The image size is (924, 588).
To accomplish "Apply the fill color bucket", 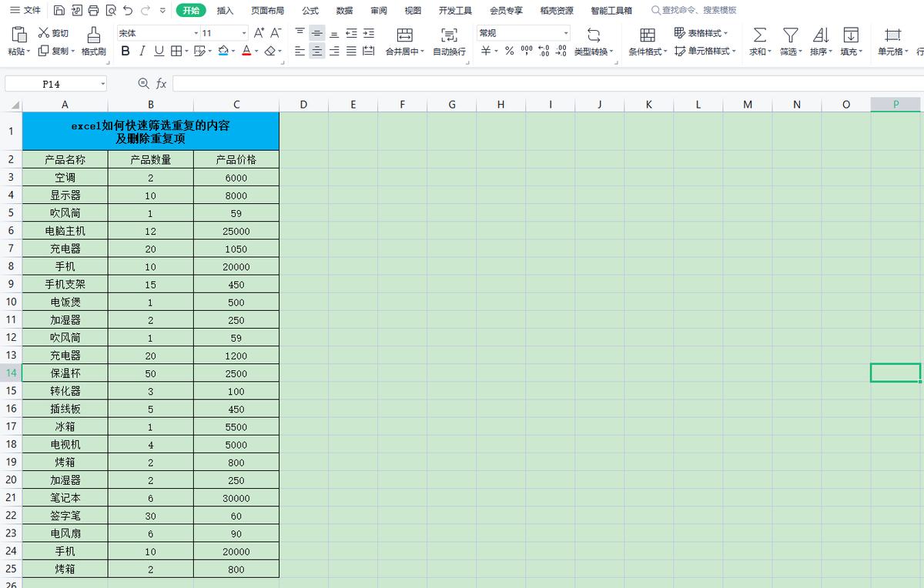I will [x=223, y=51].
